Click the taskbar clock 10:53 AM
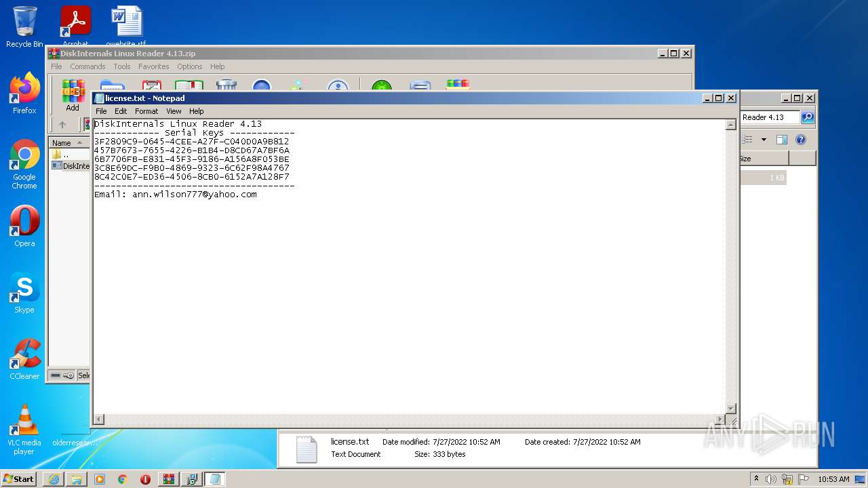The image size is (868, 488). (x=833, y=479)
